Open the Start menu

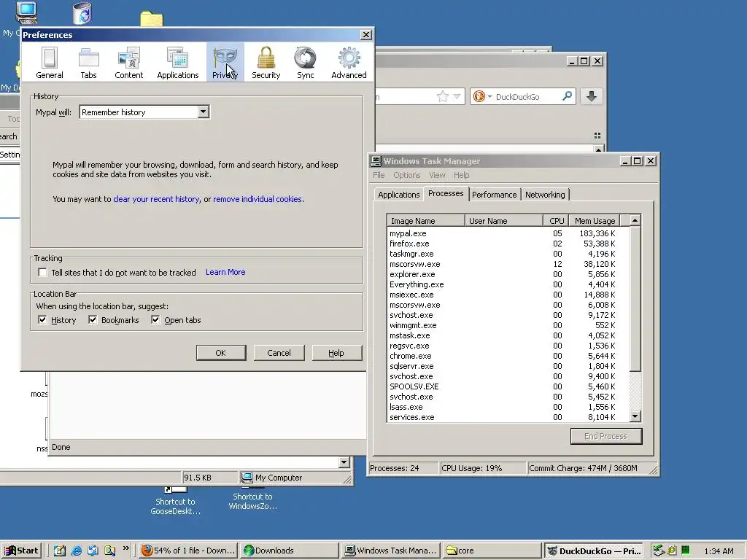click(x=21, y=551)
